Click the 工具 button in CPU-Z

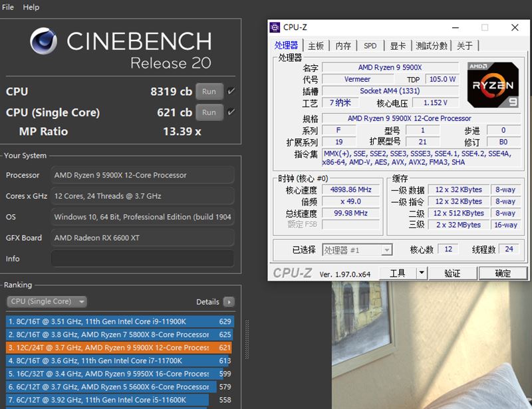(398, 273)
